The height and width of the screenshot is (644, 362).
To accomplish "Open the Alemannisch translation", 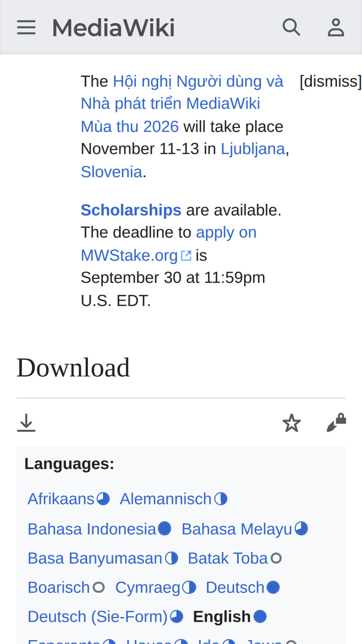I will (x=166, y=499).
